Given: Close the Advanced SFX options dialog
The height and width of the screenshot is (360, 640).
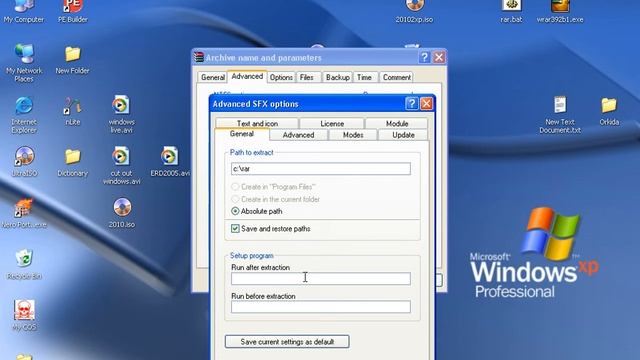Looking at the screenshot, I should pyautogui.click(x=426, y=104).
